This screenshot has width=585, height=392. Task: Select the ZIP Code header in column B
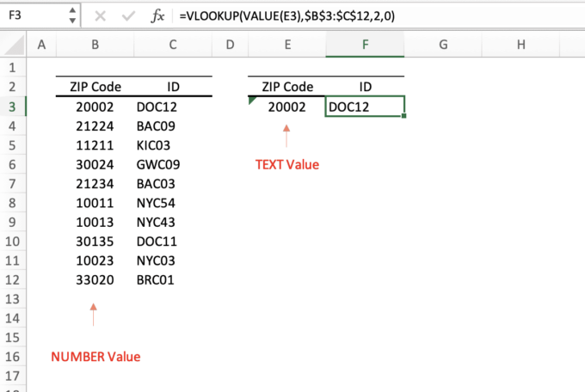(x=95, y=87)
